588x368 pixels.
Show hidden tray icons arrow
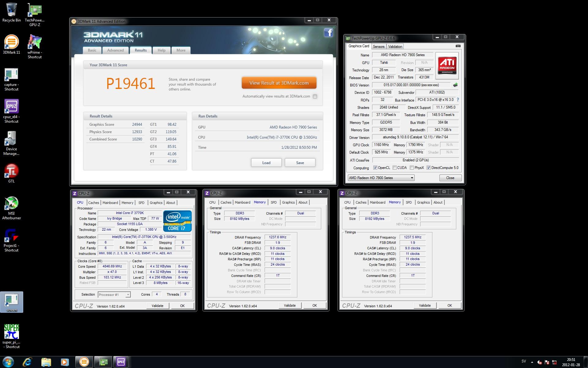[532, 362]
